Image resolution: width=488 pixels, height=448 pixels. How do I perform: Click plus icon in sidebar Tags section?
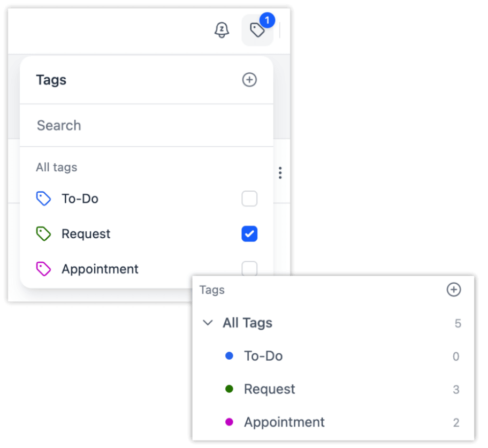(x=454, y=290)
